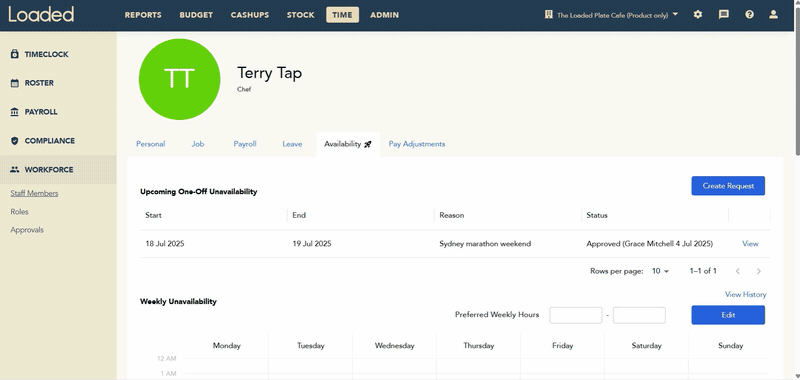Click the Workforce people icon

tap(14, 170)
